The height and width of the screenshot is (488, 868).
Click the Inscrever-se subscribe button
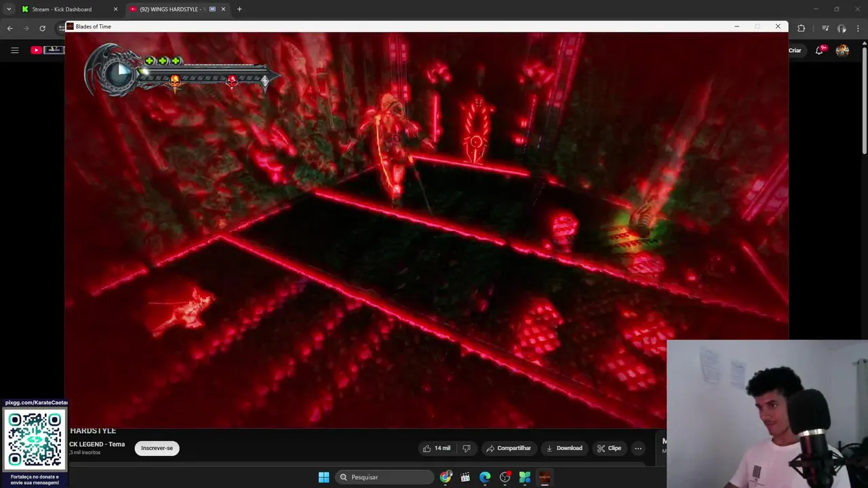pyautogui.click(x=157, y=448)
